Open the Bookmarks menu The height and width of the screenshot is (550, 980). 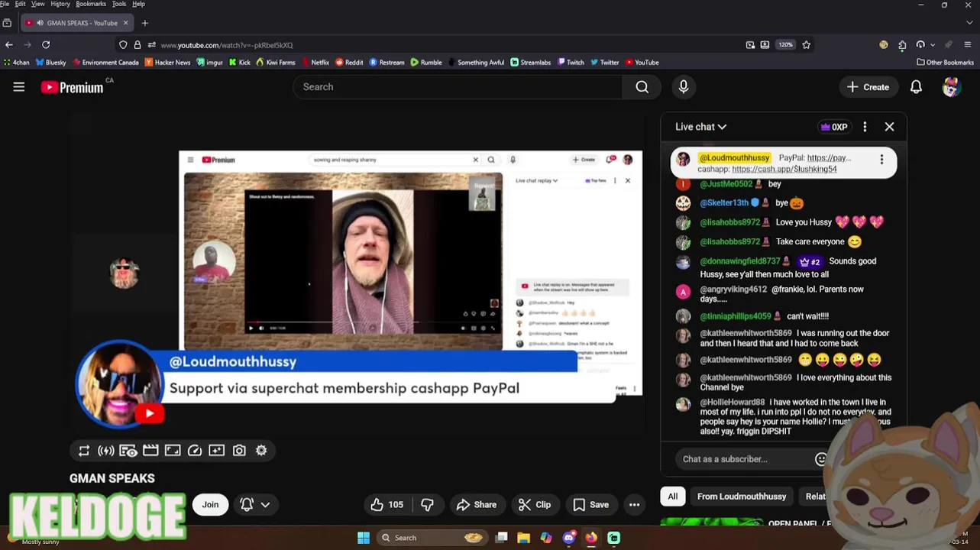(91, 4)
